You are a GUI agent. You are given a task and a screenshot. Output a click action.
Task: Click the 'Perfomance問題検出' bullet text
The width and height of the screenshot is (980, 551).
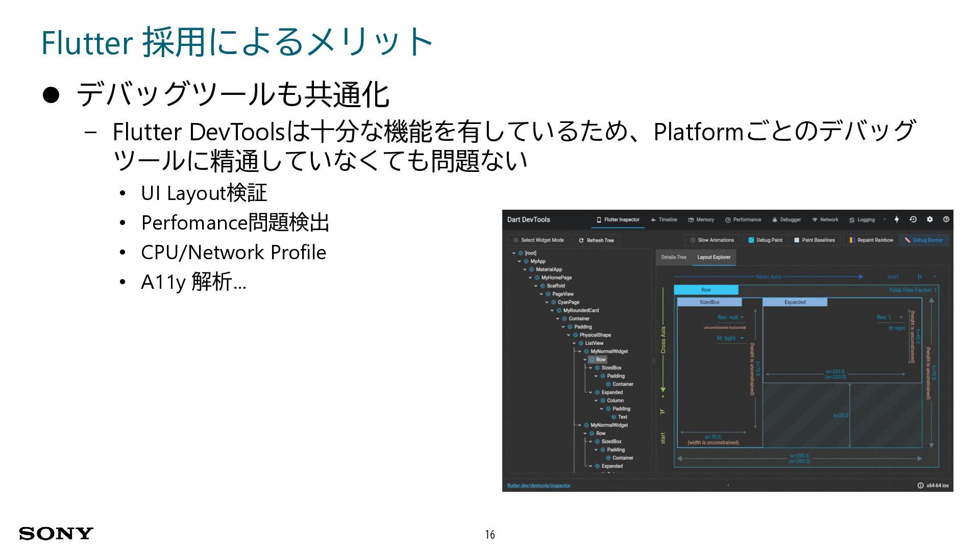coord(235,222)
